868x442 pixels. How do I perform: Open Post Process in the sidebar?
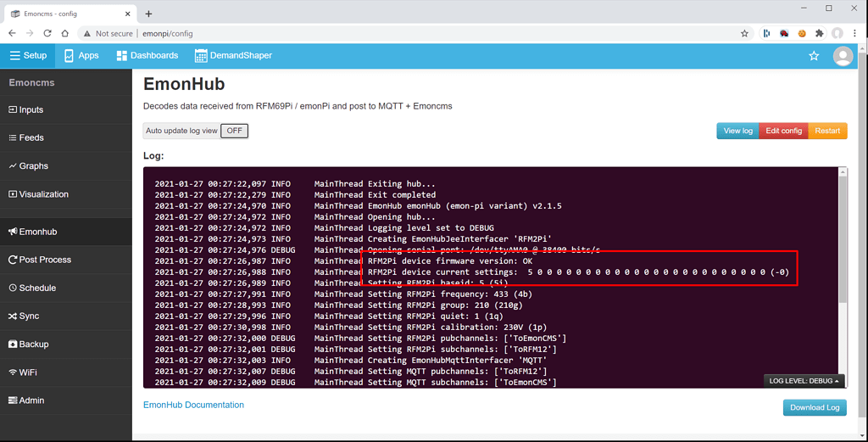66,260
